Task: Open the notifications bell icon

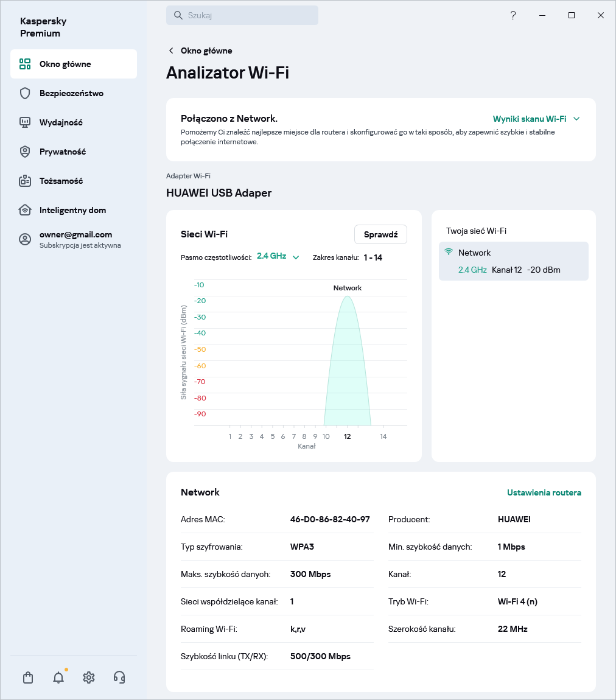Action: click(x=58, y=677)
